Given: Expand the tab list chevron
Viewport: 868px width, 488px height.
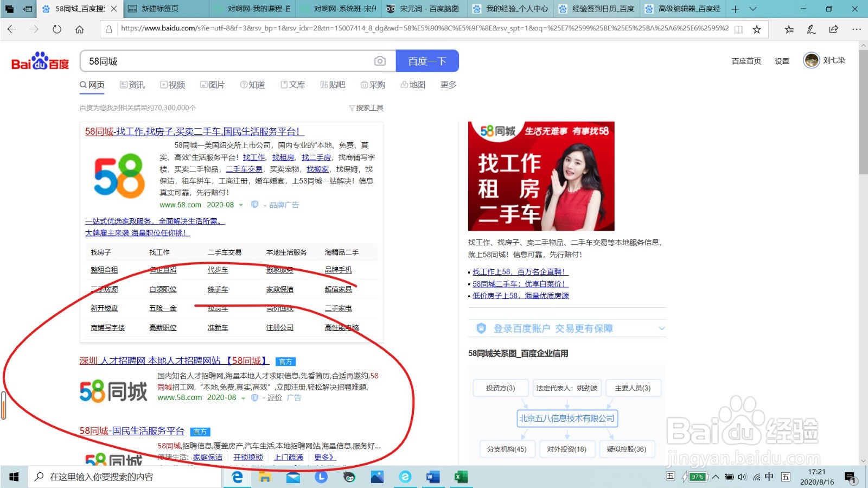Looking at the screenshot, I should [753, 9].
